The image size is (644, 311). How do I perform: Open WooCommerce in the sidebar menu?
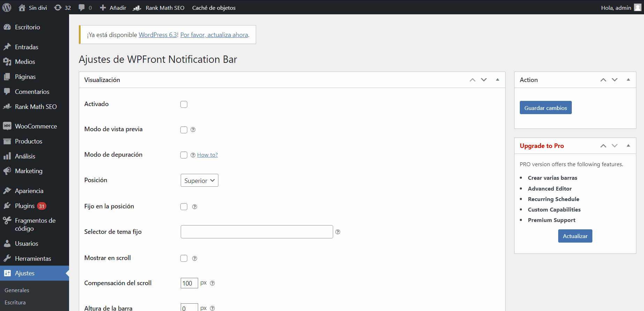pyautogui.click(x=36, y=126)
